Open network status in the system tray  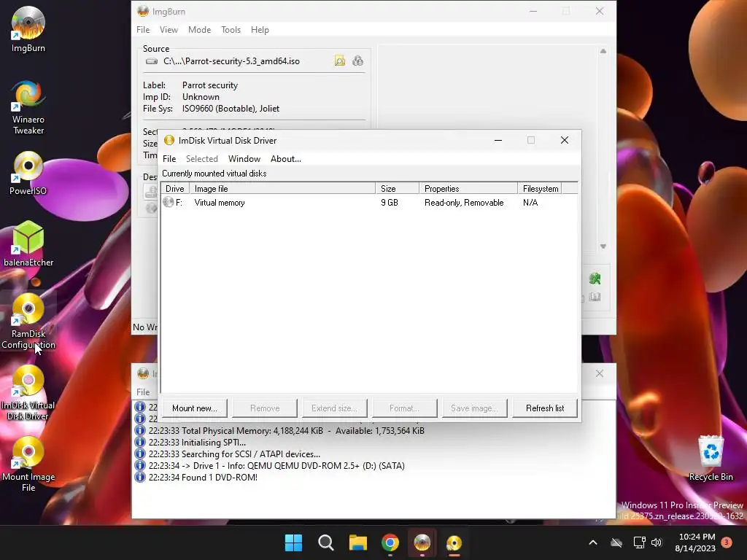(639, 542)
